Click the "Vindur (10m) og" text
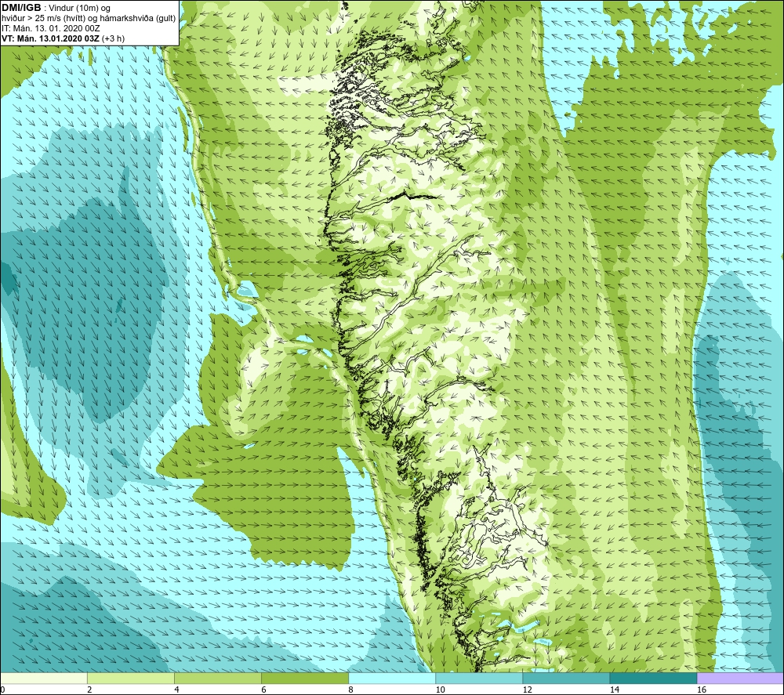784x695 pixels. [79, 9]
